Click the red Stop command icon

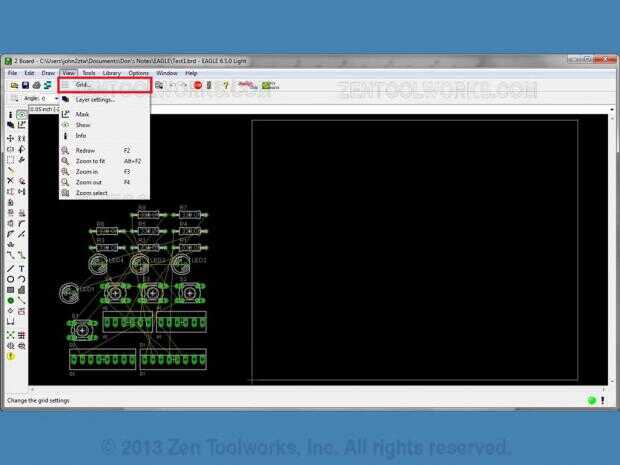(198, 85)
